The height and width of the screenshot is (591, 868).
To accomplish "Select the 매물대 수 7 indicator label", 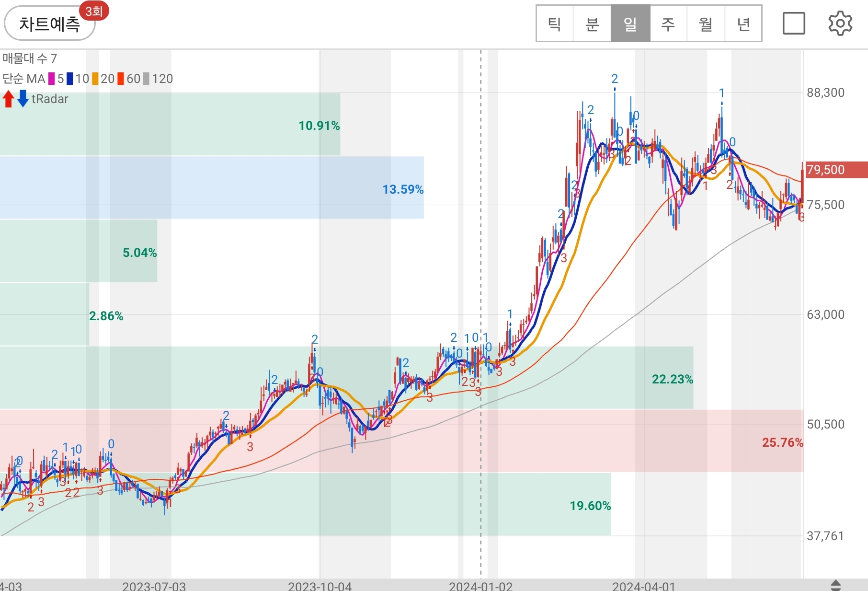I will click(x=30, y=58).
